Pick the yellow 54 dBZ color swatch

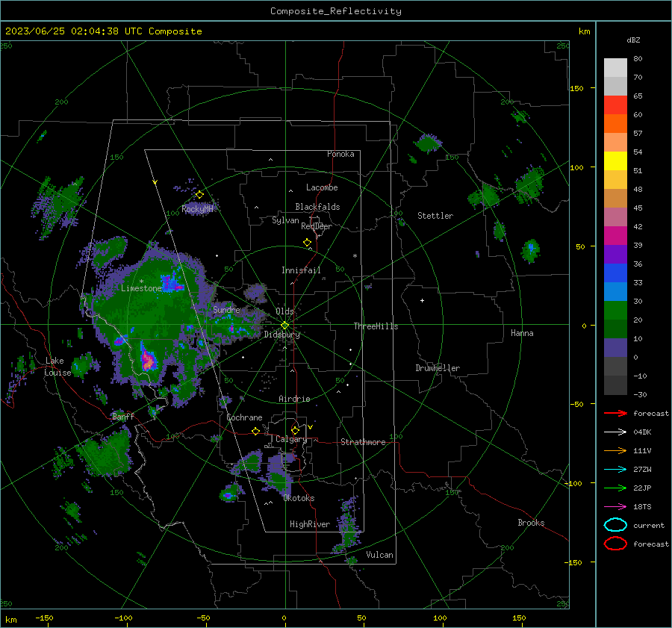(615, 161)
